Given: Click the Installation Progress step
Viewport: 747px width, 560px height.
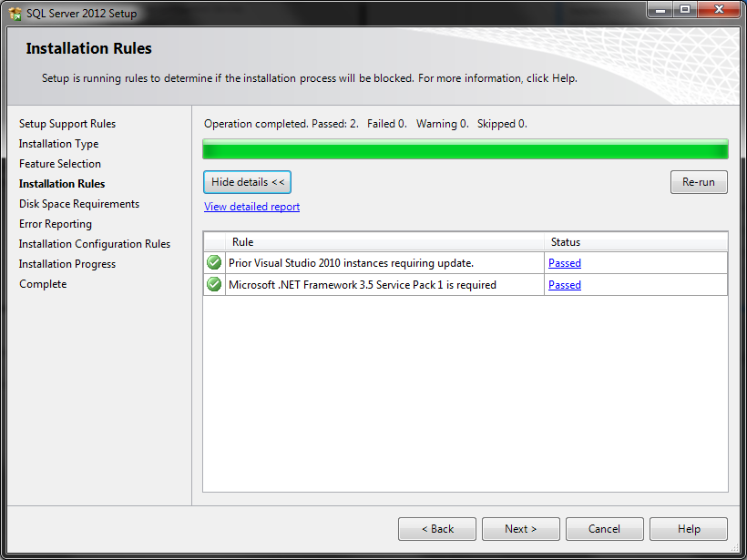Looking at the screenshot, I should 67,263.
